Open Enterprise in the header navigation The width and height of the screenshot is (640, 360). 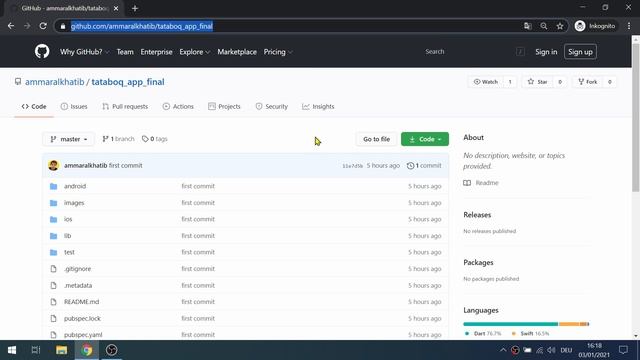click(x=156, y=52)
